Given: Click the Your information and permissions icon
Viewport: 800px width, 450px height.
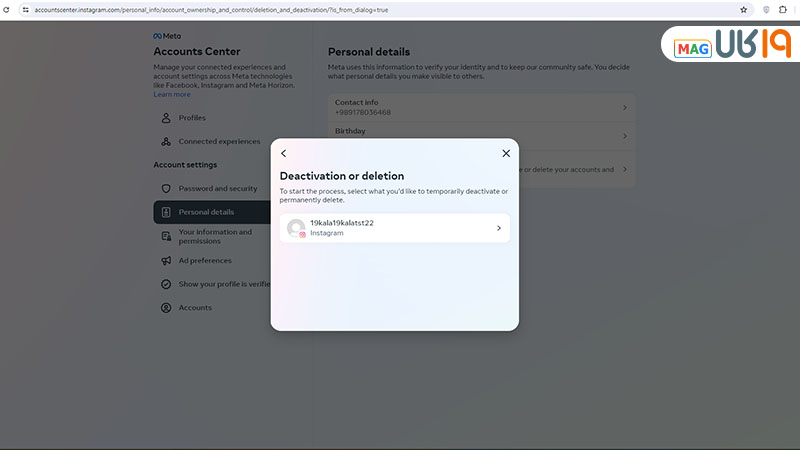Looking at the screenshot, I should point(166,236).
